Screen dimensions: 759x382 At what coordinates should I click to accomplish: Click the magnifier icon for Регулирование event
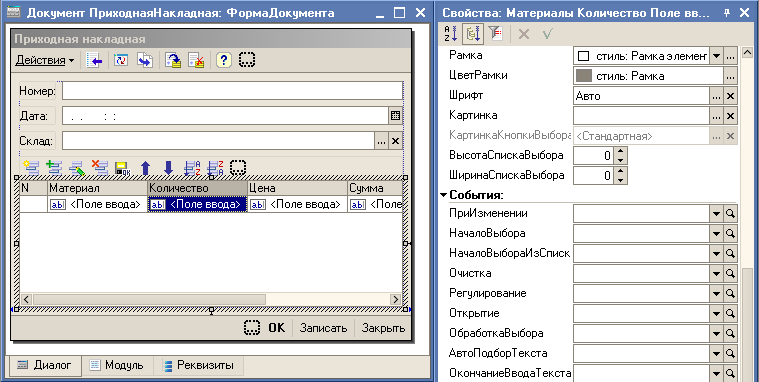[x=730, y=293]
